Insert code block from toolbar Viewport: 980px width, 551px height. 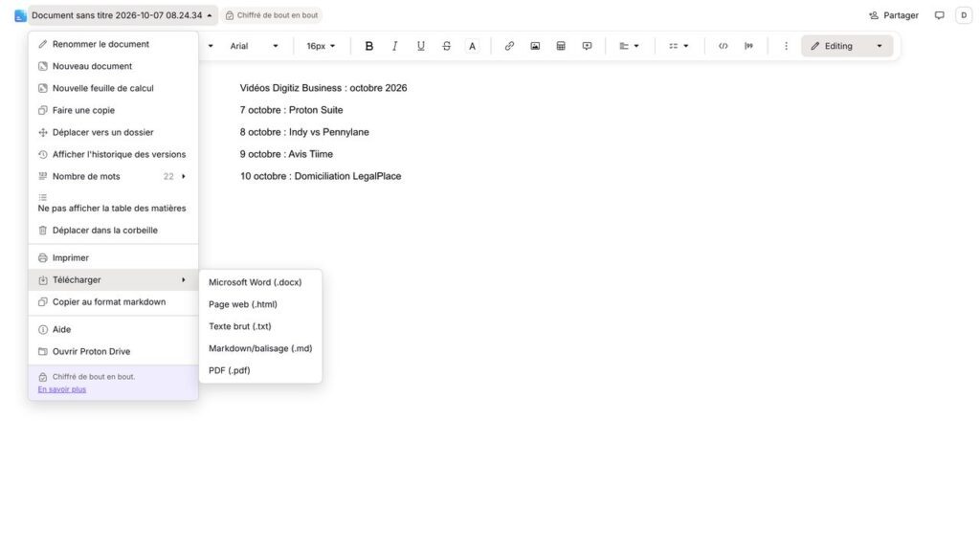click(724, 46)
